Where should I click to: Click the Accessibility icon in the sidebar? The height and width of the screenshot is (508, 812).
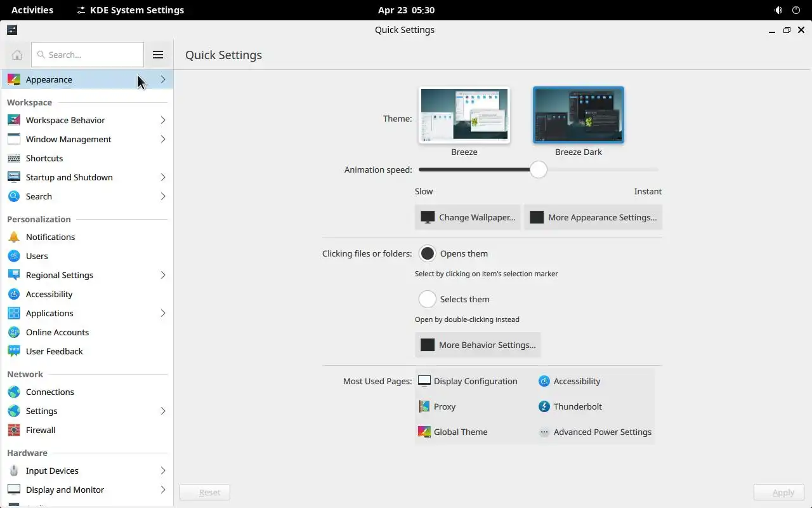14,294
